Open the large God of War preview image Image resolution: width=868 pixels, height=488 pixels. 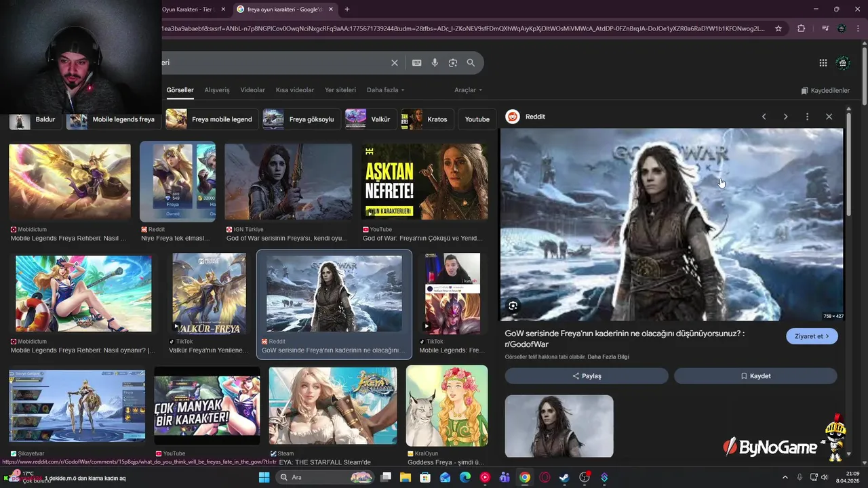(x=671, y=224)
